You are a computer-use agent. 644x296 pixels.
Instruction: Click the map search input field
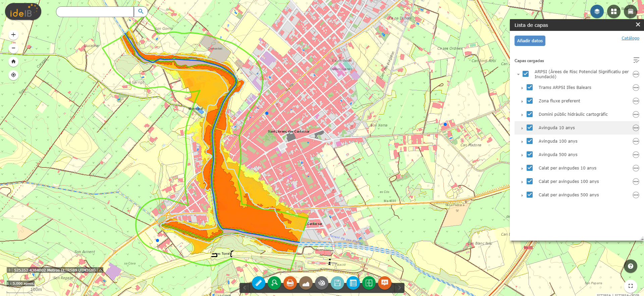point(95,12)
